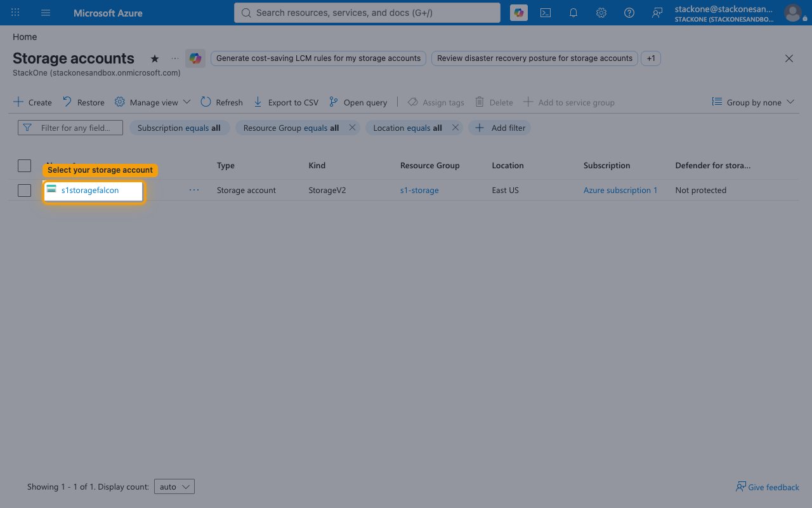Expand the +1 more suggestions chip

(x=651, y=58)
